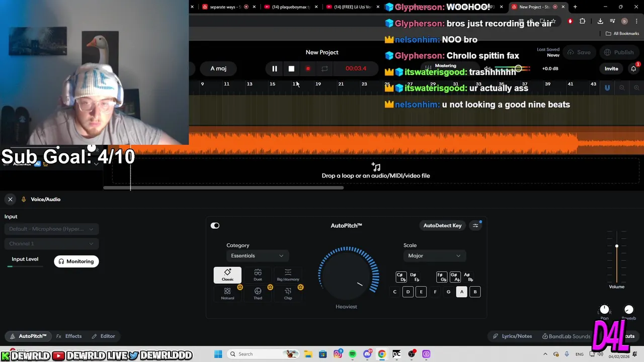
Task: Click the Reverb knob
Action: 628,310
